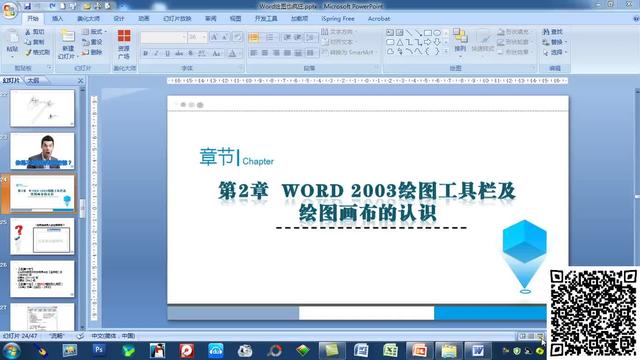Viewport: 640px width, 360px height.
Task: Toggle Text Shadow formatting
Action: tap(190, 53)
